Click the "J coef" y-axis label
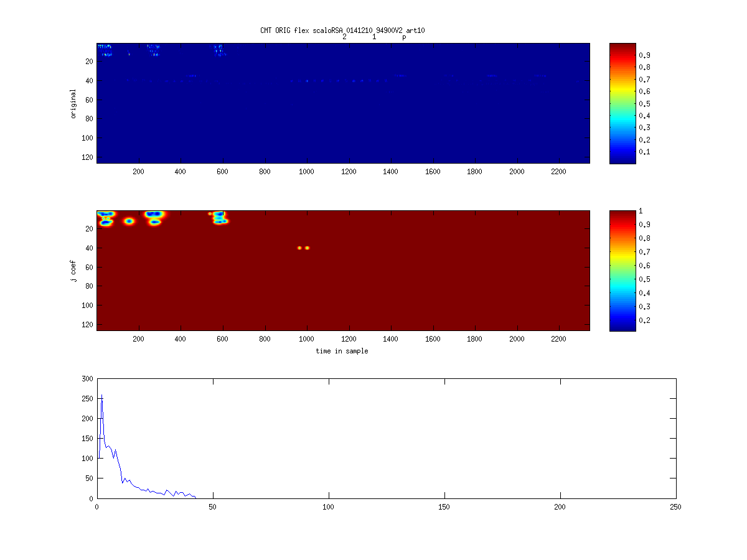The width and height of the screenshot is (747, 560). 73,271
